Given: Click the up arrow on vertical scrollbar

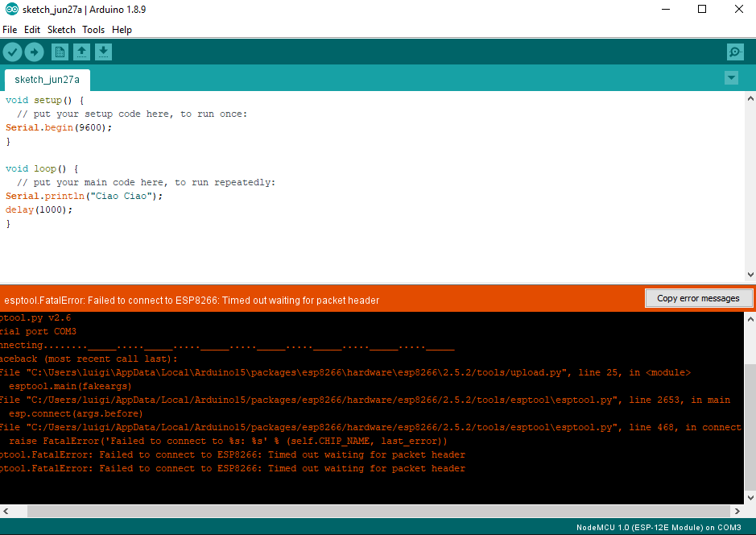Looking at the screenshot, I should click(x=750, y=97).
